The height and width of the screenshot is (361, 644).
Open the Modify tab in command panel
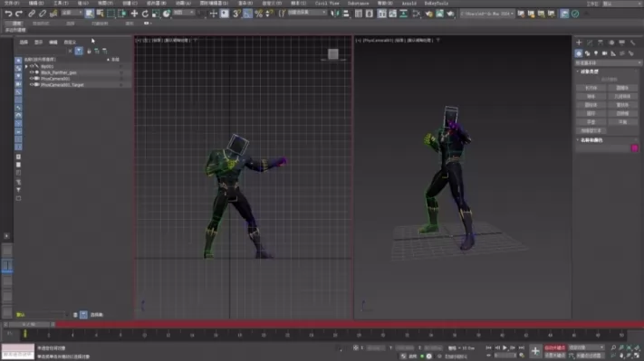[590, 43]
